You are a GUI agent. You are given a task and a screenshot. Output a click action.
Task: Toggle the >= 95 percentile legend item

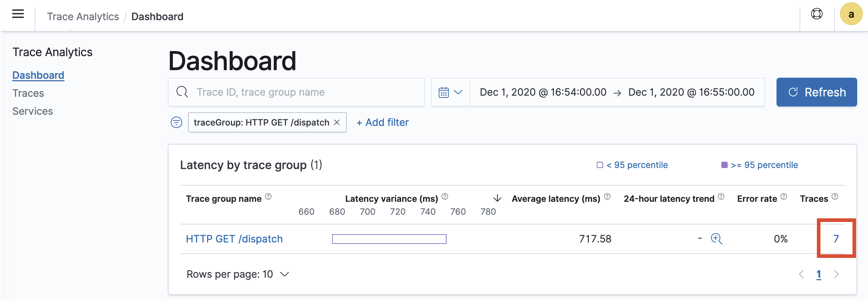(760, 165)
